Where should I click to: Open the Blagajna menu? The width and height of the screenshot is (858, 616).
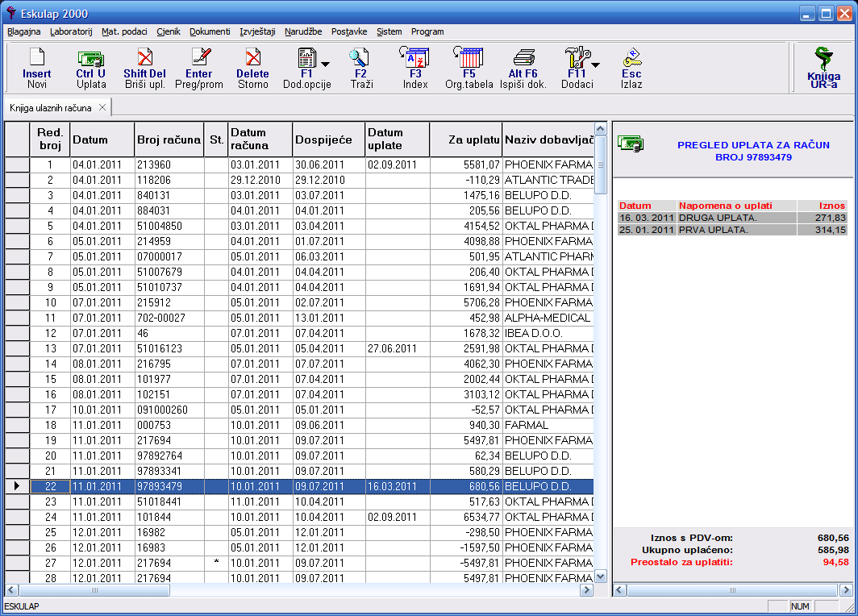pyautogui.click(x=24, y=31)
